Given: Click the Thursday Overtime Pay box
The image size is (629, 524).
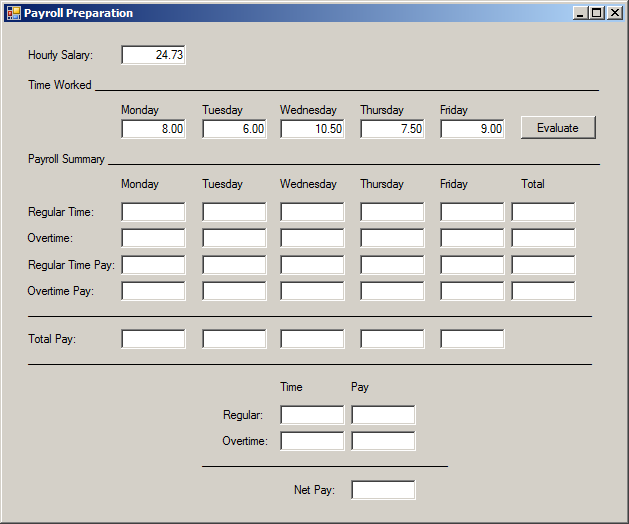Looking at the screenshot, I should [392, 291].
